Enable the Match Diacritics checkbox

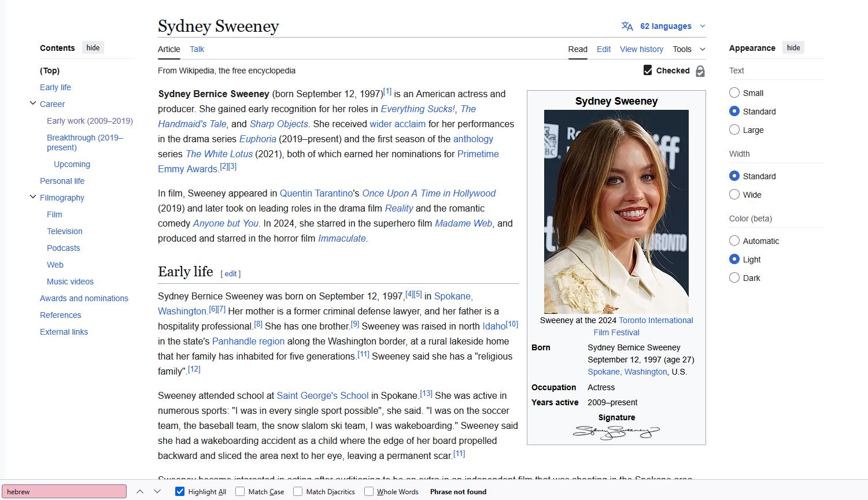(x=298, y=491)
